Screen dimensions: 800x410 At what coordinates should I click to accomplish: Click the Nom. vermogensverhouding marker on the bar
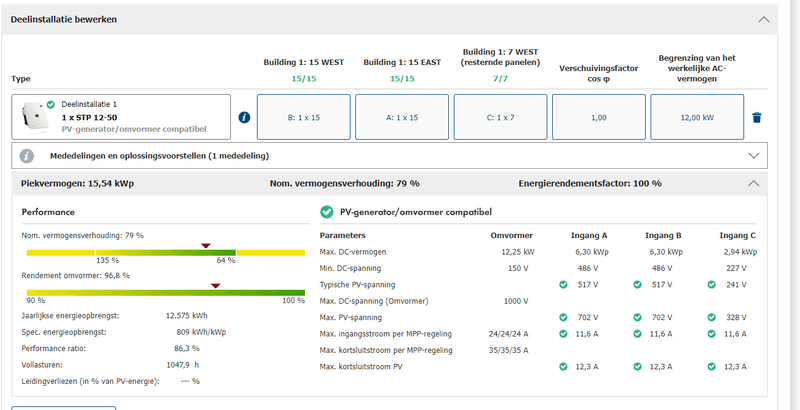tap(206, 245)
